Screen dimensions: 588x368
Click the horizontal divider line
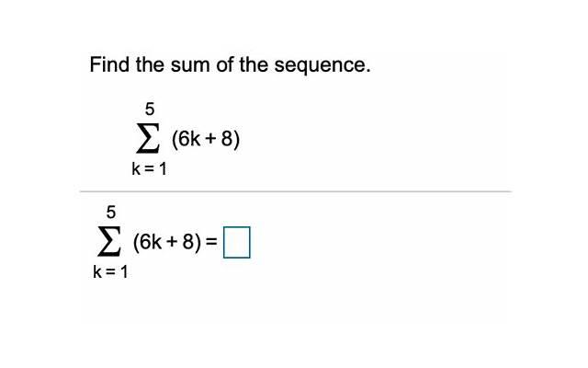pos(296,191)
